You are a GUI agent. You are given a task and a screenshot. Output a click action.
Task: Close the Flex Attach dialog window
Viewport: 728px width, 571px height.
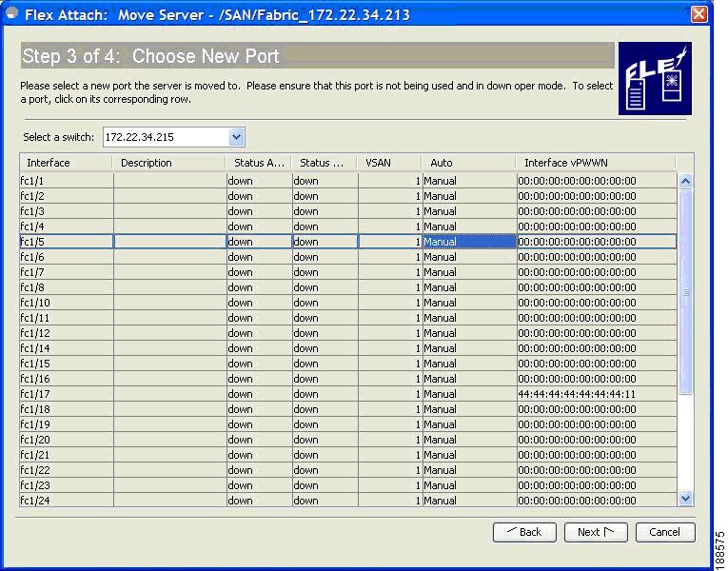(x=699, y=14)
